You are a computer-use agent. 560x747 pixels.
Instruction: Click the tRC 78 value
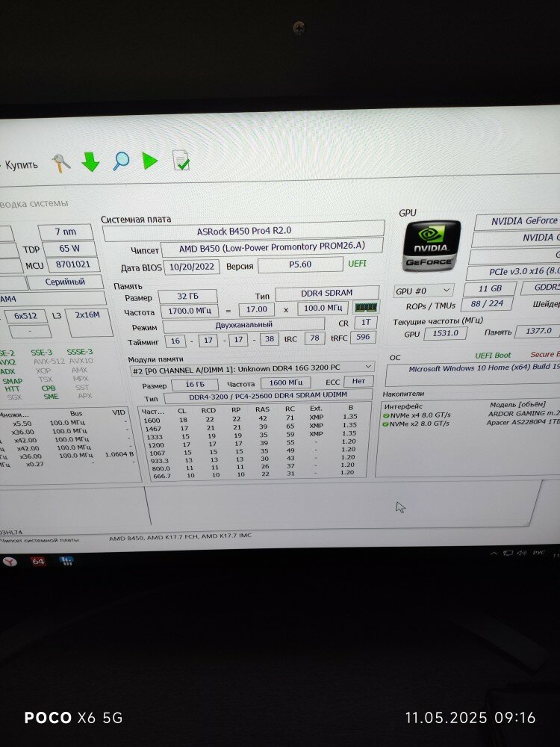pyautogui.click(x=314, y=338)
